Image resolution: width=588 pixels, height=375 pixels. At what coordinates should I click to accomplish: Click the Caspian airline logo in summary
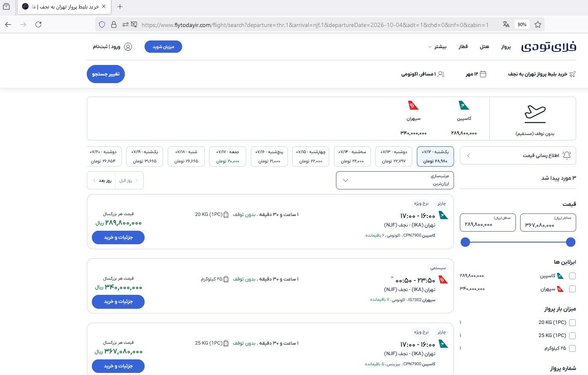click(x=464, y=105)
